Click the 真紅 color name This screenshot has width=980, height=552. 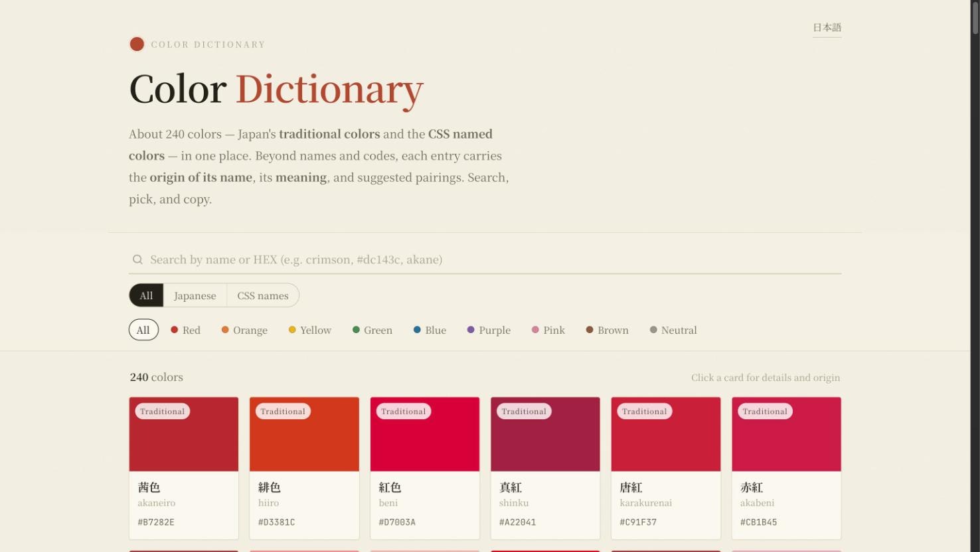pos(511,488)
